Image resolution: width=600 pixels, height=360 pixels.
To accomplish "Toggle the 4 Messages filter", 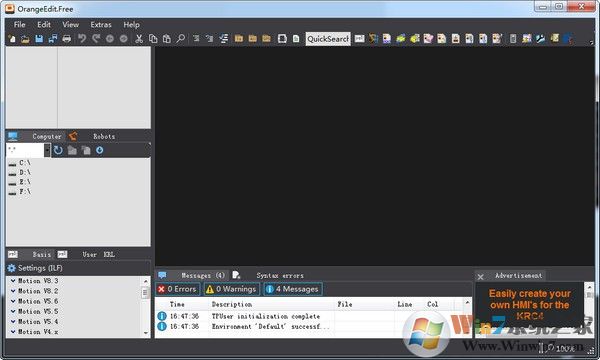I will click(293, 289).
